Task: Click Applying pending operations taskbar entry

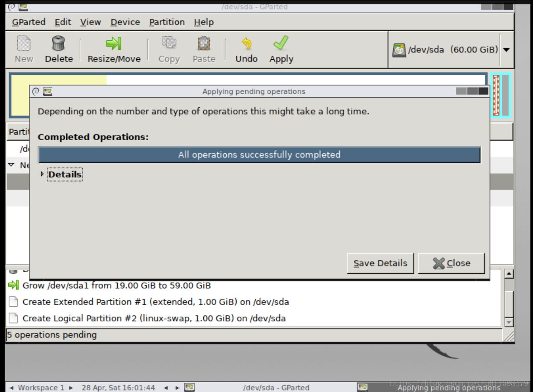Action: [449, 388]
